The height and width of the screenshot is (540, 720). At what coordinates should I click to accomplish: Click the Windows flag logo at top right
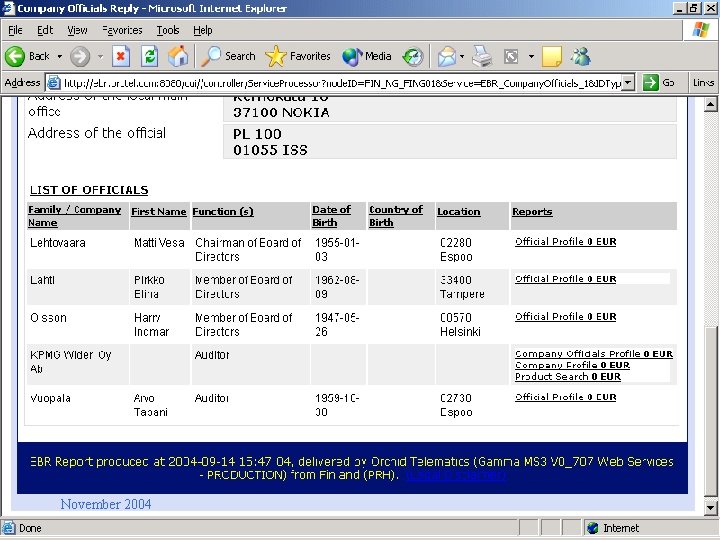click(700, 30)
